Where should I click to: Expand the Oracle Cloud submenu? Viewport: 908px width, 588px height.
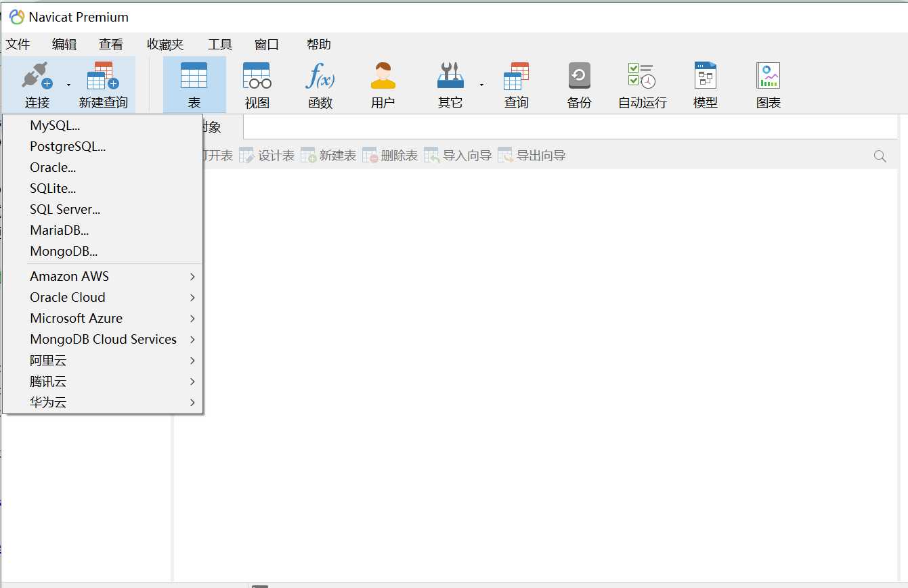[x=103, y=297]
